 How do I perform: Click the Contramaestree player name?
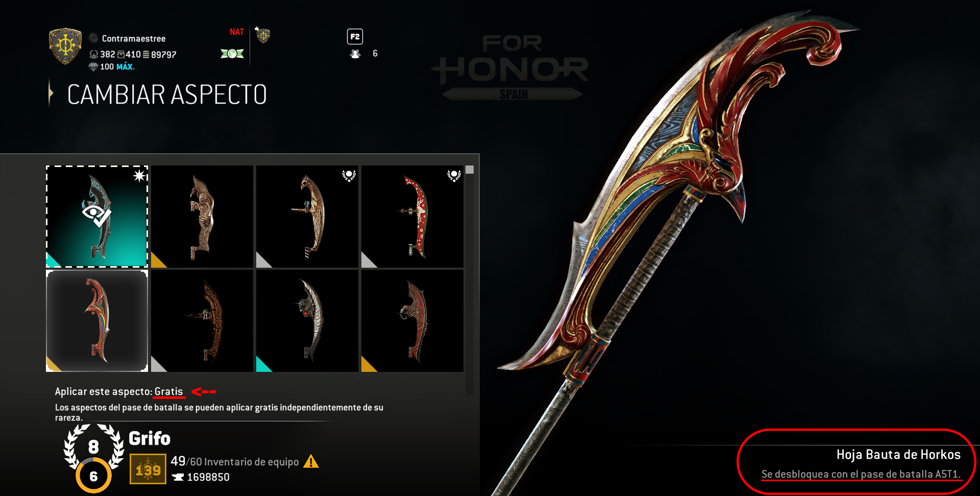pyautogui.click(x=134, y=38)
